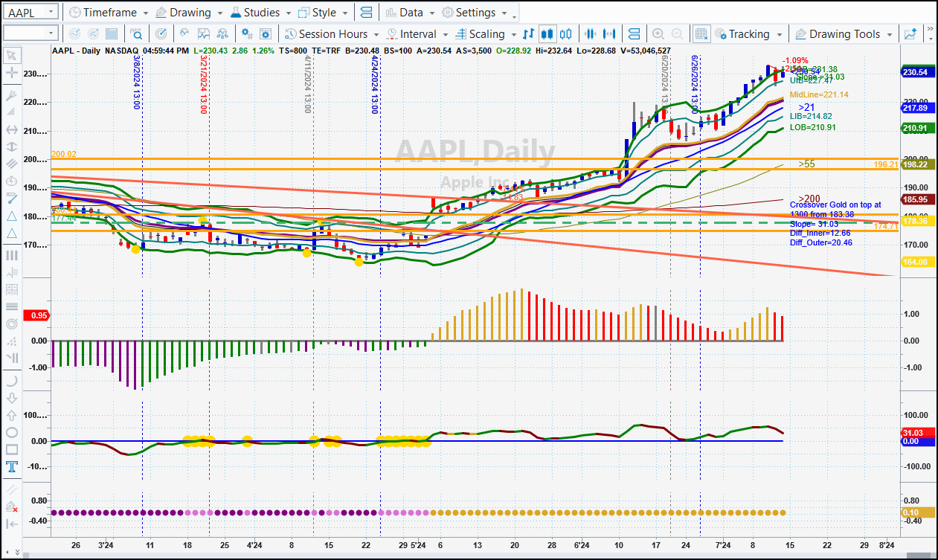Pick the ellipse drawing tool

12,433
